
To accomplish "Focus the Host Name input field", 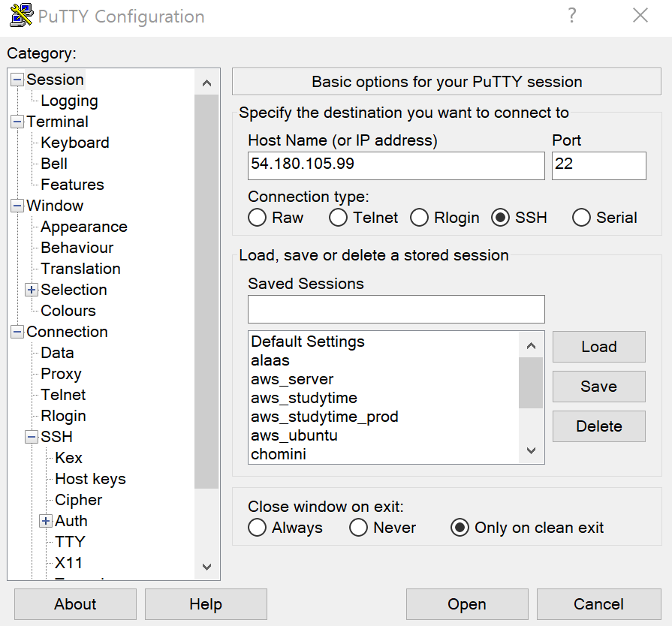I will pyautogui.click(x=396, y=165).
